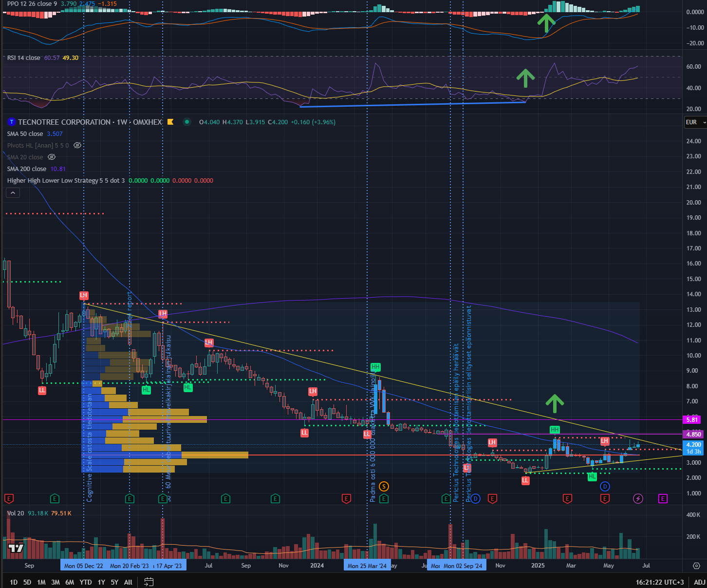Open the EUR currency dropdown
707x588 pixels.
point(695,122)
